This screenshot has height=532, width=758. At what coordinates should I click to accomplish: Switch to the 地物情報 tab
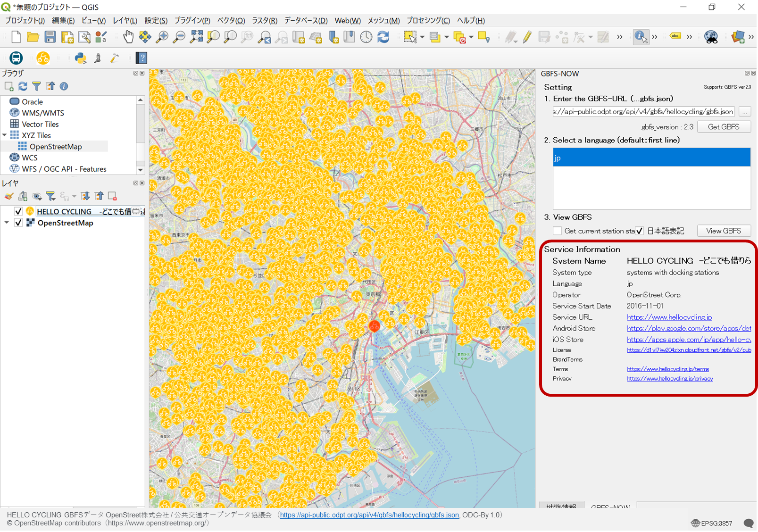[561, 507]
